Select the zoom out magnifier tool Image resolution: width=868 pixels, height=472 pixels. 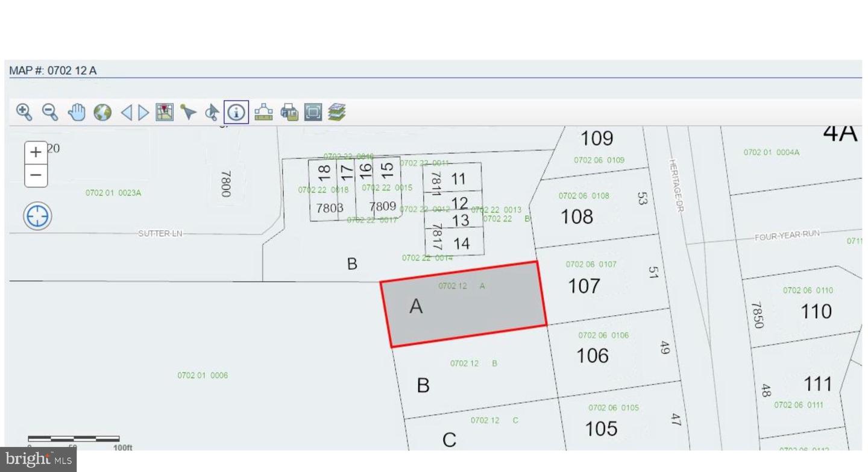(50, 112)
